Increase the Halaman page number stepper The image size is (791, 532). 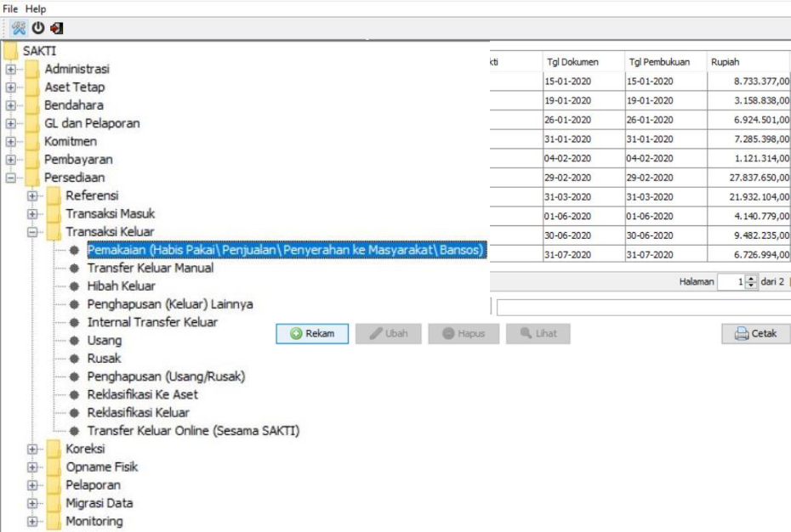[751, 278]
